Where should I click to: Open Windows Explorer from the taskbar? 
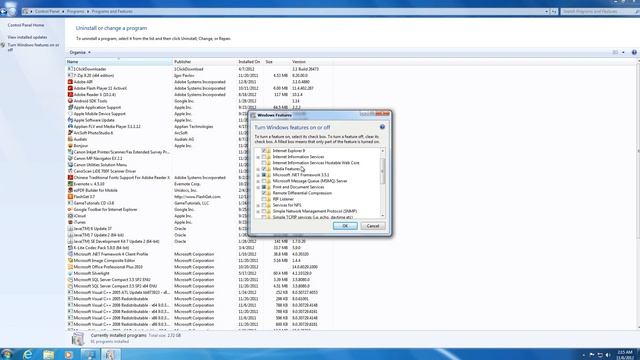pyautogui.click(x=48, y=354)
